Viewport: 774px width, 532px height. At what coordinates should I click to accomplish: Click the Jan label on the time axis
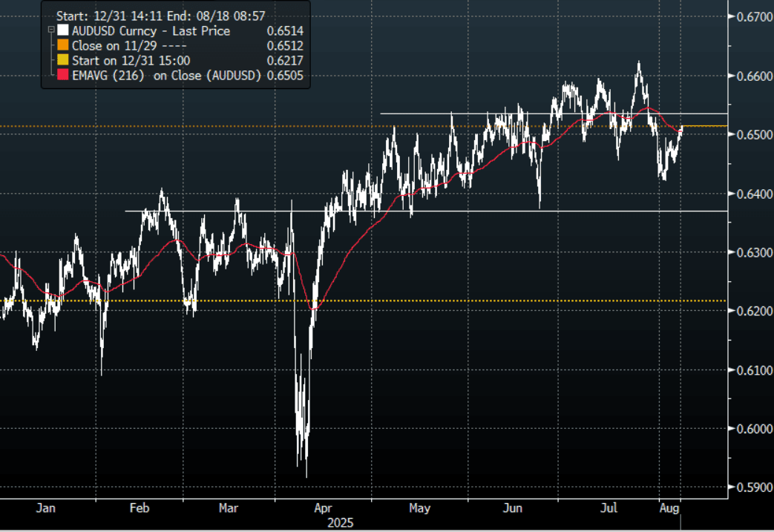[45, 508]
